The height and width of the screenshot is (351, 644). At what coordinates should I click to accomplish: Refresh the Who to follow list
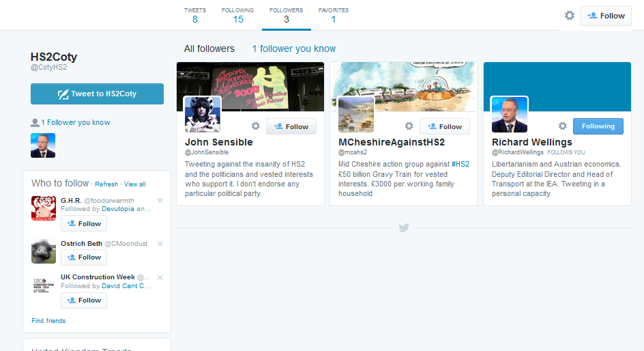coord(106,184)
